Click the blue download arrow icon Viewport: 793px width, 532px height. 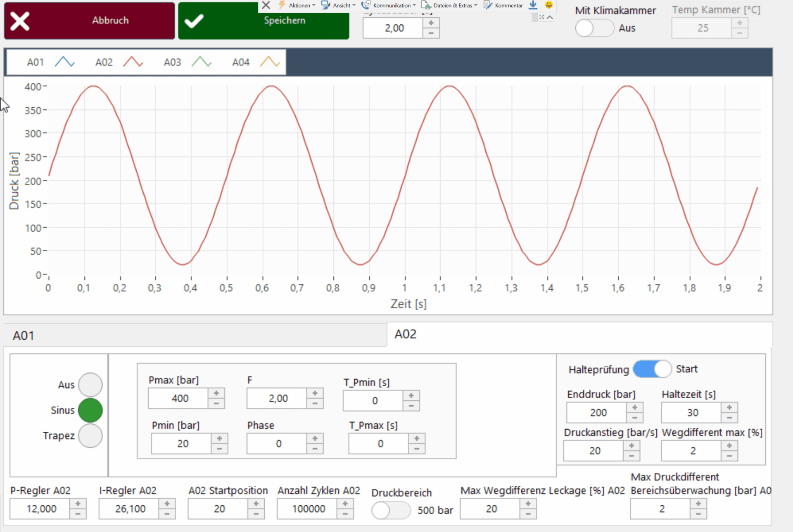[533, 5]
